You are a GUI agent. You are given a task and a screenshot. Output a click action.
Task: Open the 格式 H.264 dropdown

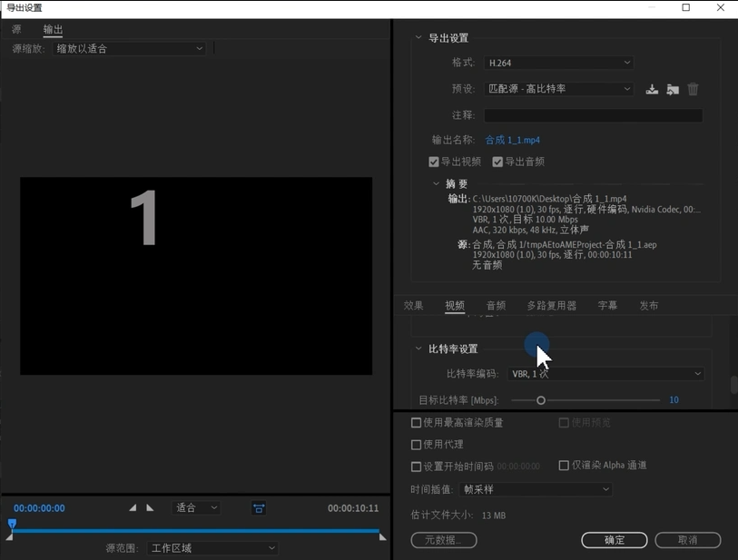click(558, 63)
